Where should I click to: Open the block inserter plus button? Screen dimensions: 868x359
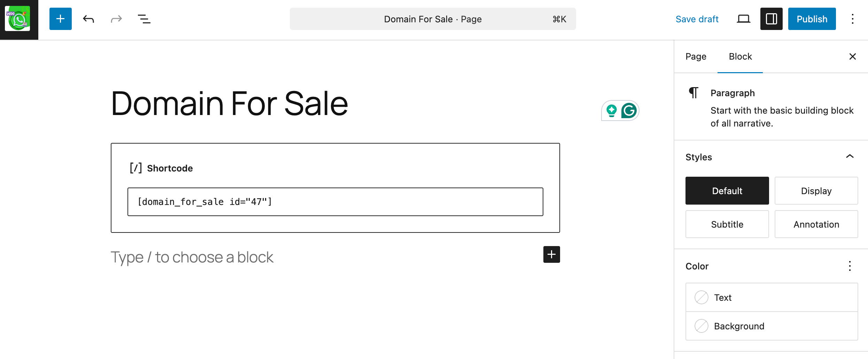pos(60,19)
